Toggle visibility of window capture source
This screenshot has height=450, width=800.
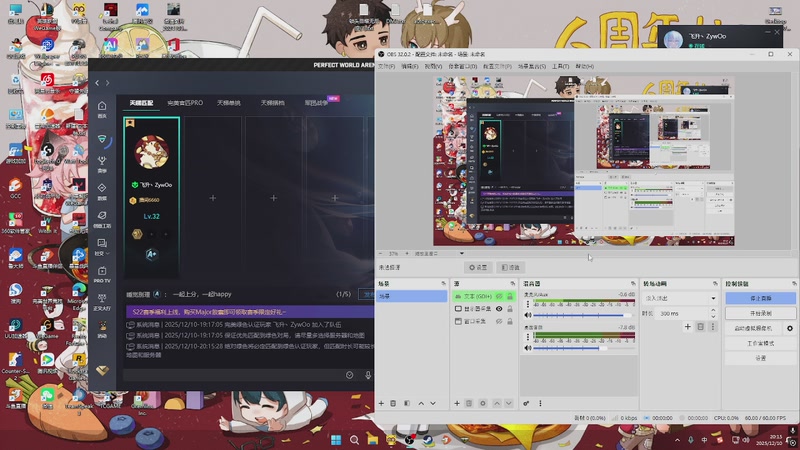click(x=499, y=321)
